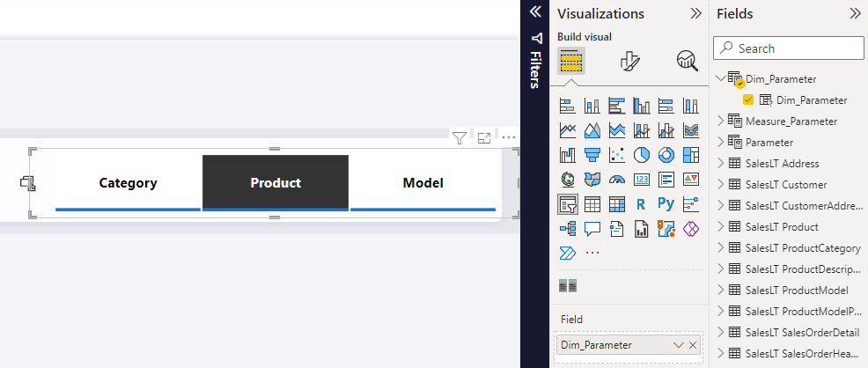The height and width of the screenshot is (368, 868).
Task: Select the scatter chart visual
Action: [617, 155]
